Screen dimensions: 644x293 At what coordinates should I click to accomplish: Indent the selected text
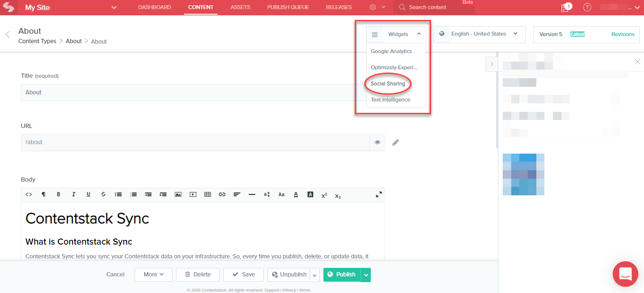click(x=163, y=194)
